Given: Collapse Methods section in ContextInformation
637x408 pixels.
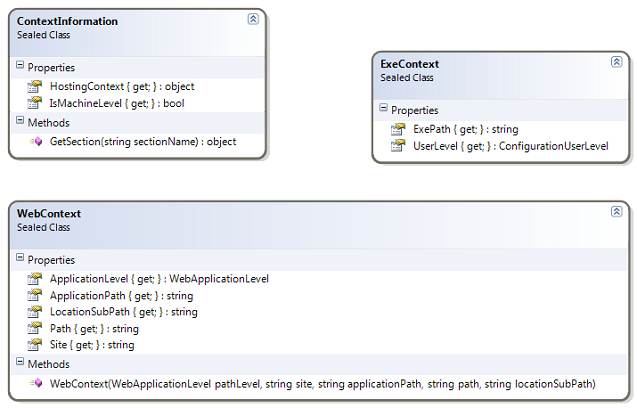Looking at the screenshot, I should point(20,120).
